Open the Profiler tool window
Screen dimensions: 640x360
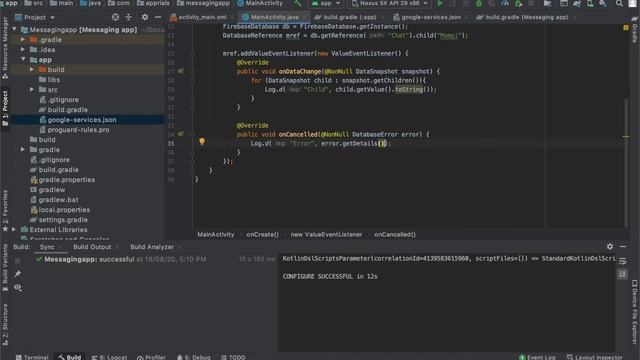coord(151,357)
